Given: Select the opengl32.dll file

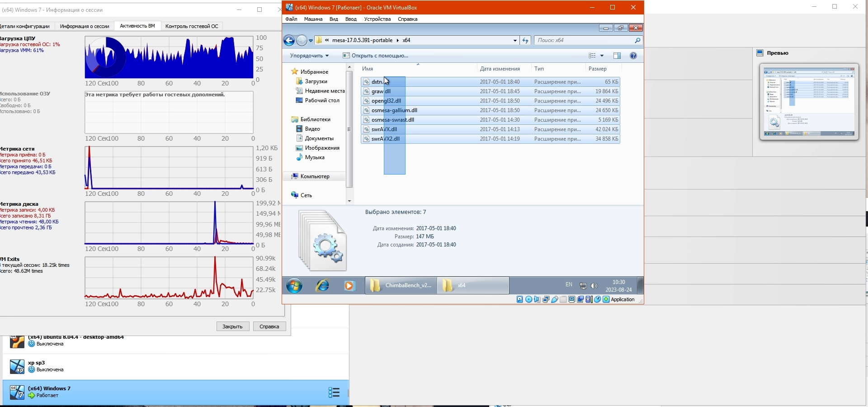Looking at the screenshot, I should coord(387,101).
